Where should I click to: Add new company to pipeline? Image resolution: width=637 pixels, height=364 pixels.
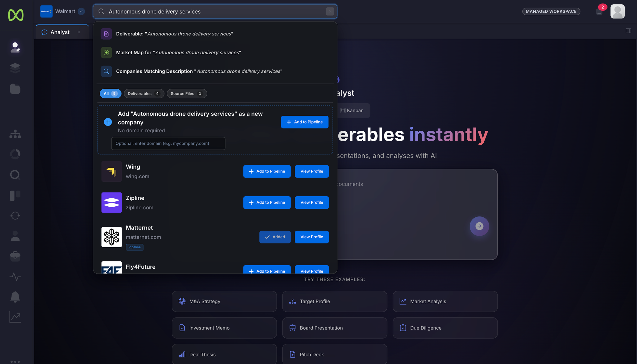pyautogui.click(x=305, y=122)
